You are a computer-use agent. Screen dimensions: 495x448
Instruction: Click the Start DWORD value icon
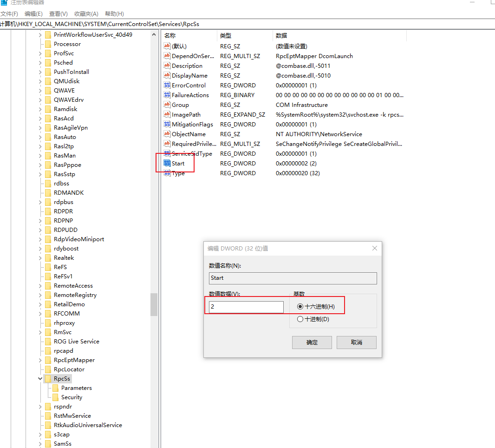coord(168,163)
